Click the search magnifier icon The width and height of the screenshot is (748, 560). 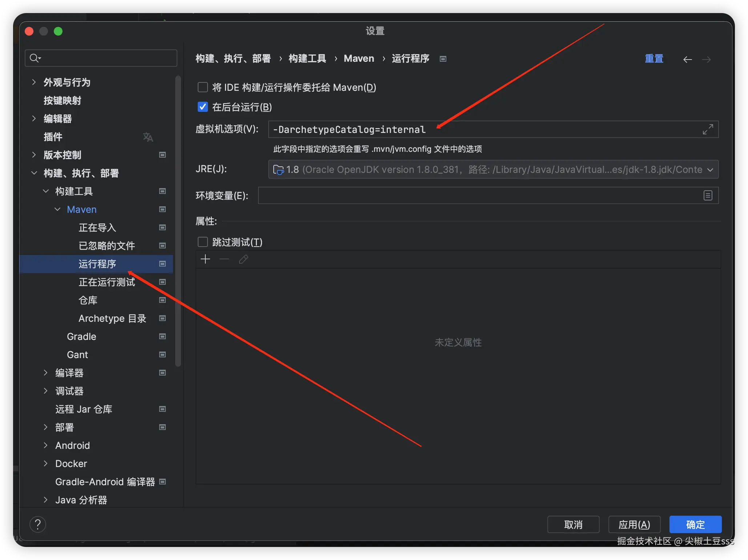[35, 58]
